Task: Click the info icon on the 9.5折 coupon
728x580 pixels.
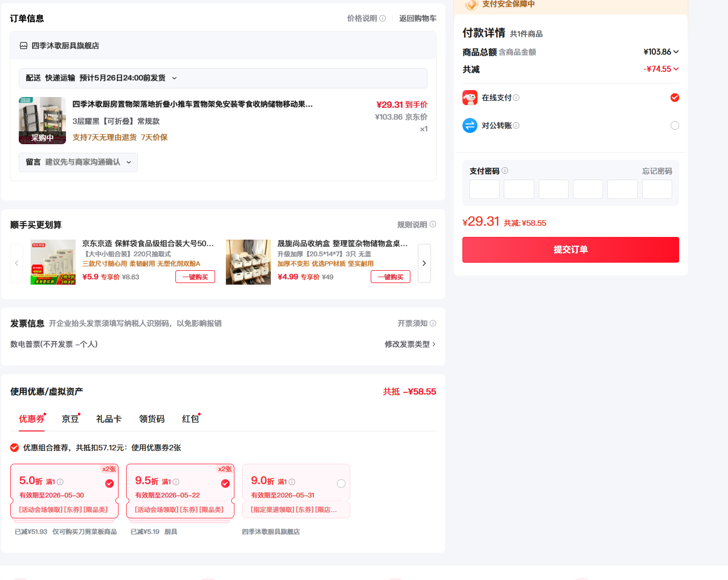Action: pyautogui.click(x=176, y=482)
